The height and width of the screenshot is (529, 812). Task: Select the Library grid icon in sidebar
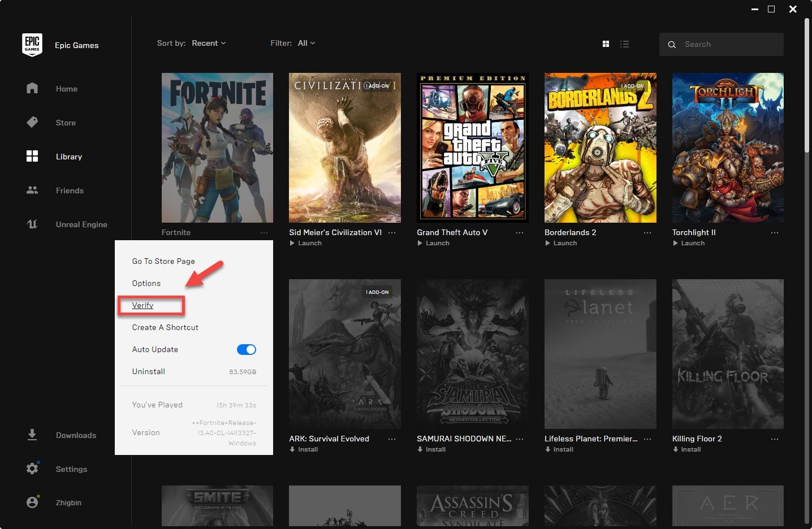coord(32,156)
